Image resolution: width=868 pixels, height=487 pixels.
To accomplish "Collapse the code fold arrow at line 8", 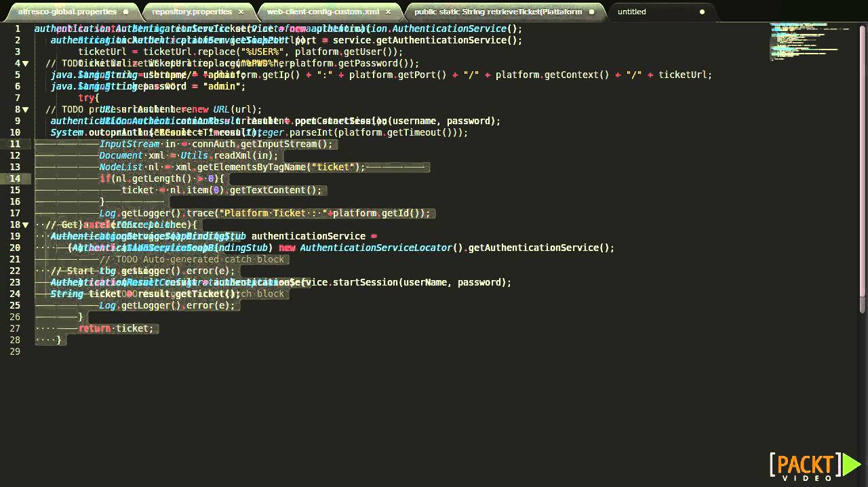I will (x=26, y=109).
